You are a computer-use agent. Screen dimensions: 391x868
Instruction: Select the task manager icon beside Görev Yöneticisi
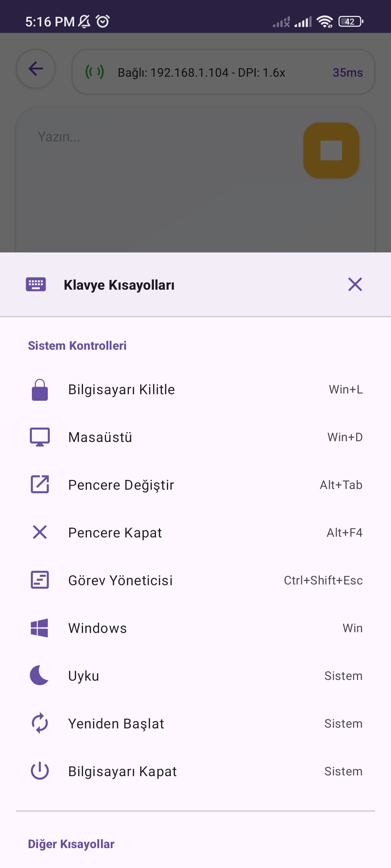40,580
